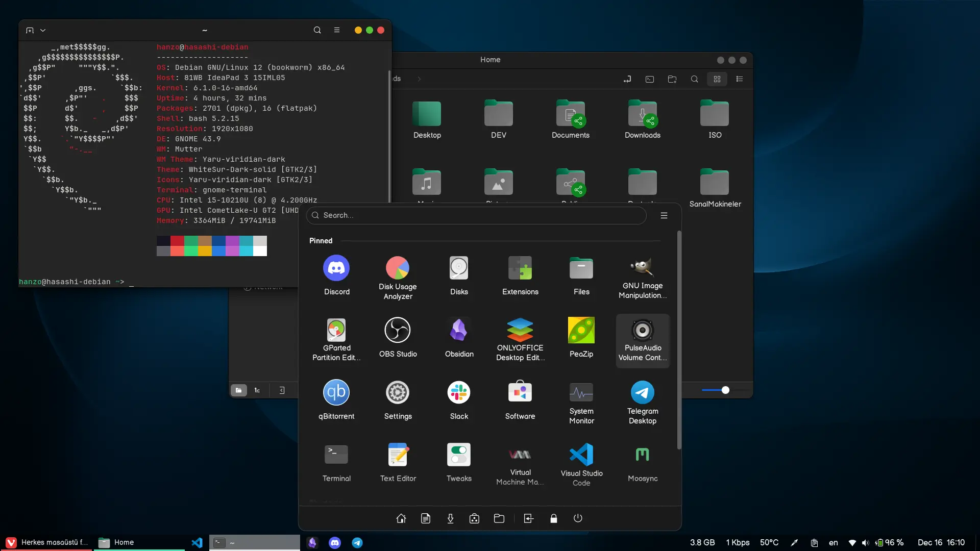Open Visual Studio Code from pinned apps
Image resolution: width=980 pixels, height=551 pixels.
581,465
